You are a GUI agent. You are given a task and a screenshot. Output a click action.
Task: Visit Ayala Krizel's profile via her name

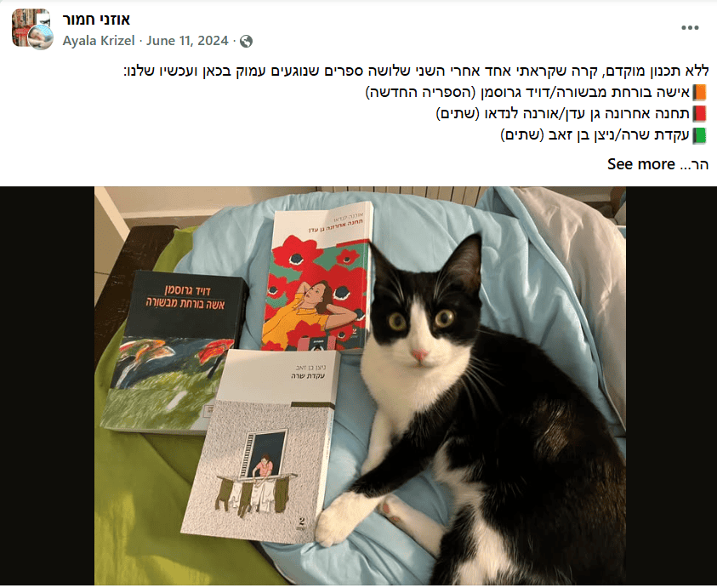(99, 41)
